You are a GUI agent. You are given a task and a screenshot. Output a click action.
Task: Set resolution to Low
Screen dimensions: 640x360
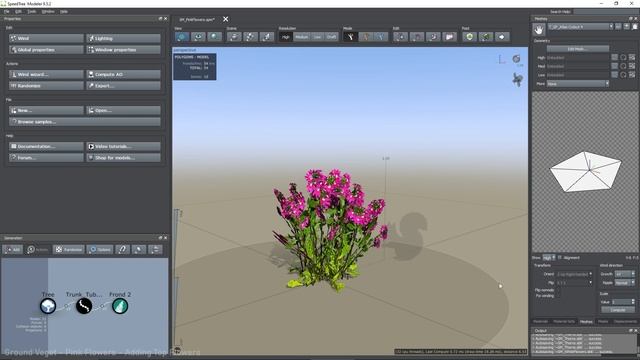pos(318,37)
